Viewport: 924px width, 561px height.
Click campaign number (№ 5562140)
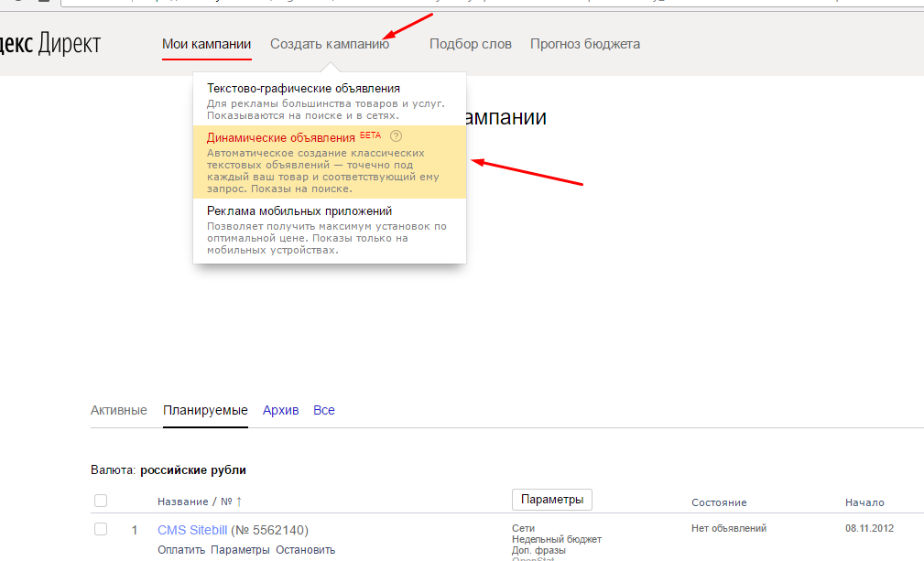pos(269,530)
